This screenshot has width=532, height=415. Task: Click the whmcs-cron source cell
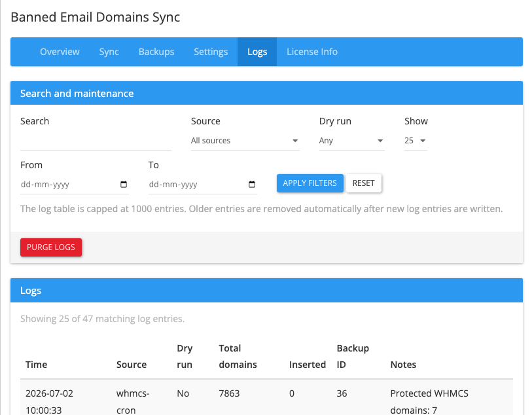coord(133,402)
